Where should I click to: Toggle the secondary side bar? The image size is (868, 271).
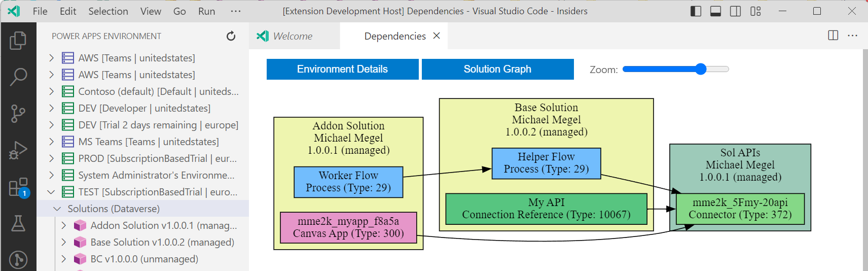pos(735,11)
